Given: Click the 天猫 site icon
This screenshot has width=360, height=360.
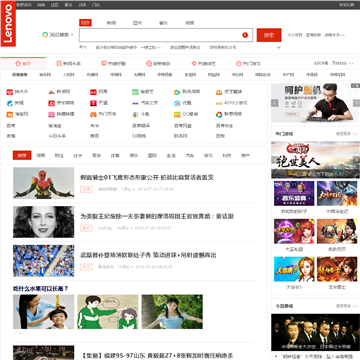Looking at the screenshot, I should click(93, 103).
